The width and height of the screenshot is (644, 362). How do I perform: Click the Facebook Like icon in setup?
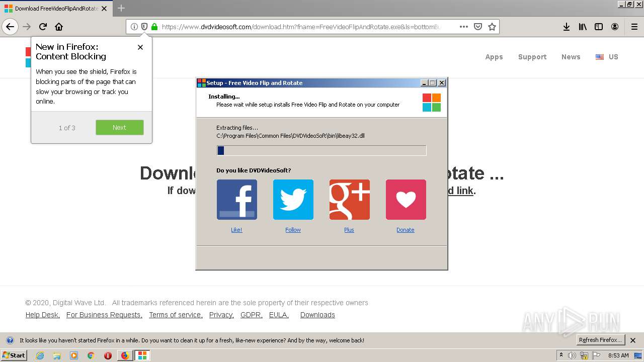236,200
